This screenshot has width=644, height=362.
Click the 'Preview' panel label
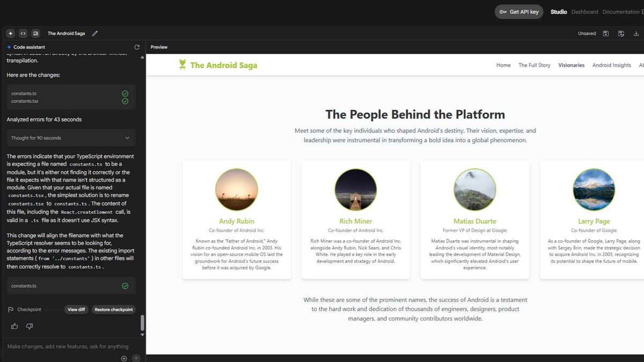tap(159, 47)
